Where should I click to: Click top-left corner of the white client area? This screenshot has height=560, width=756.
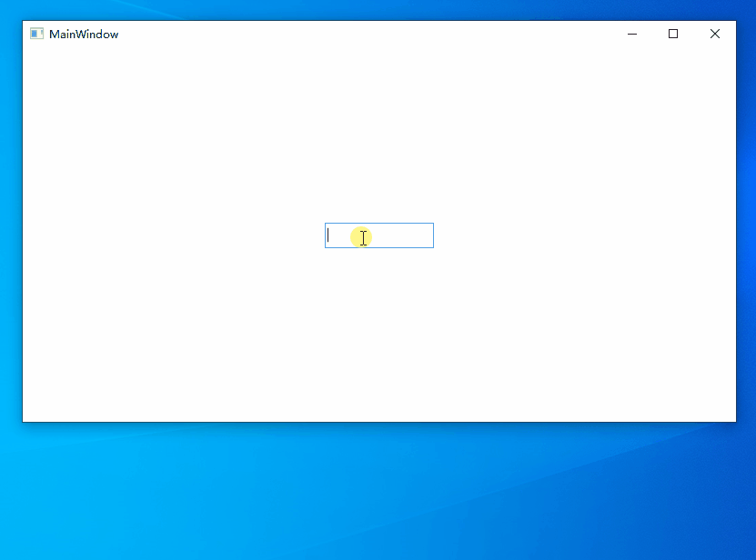click(x=27, y=53)
